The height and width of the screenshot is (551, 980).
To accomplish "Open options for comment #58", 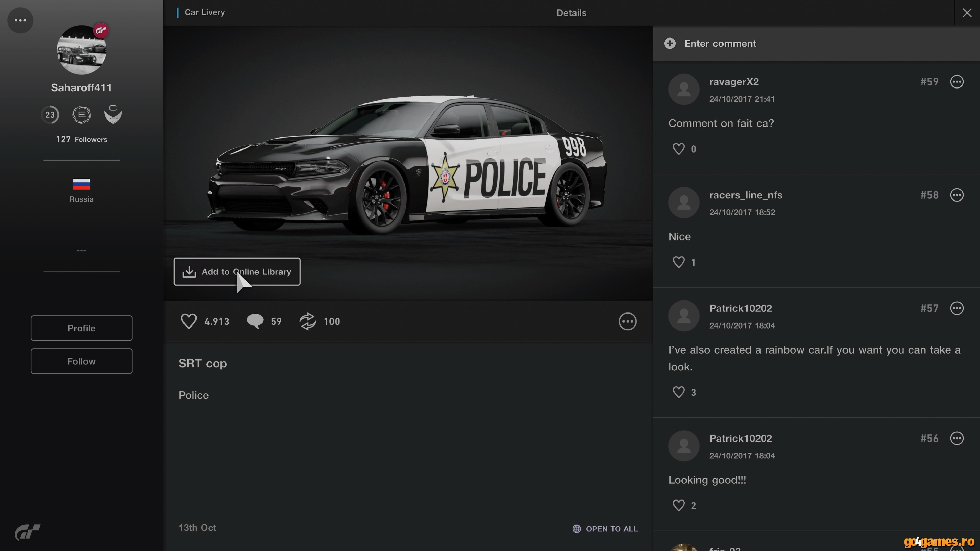I will 957,195.
